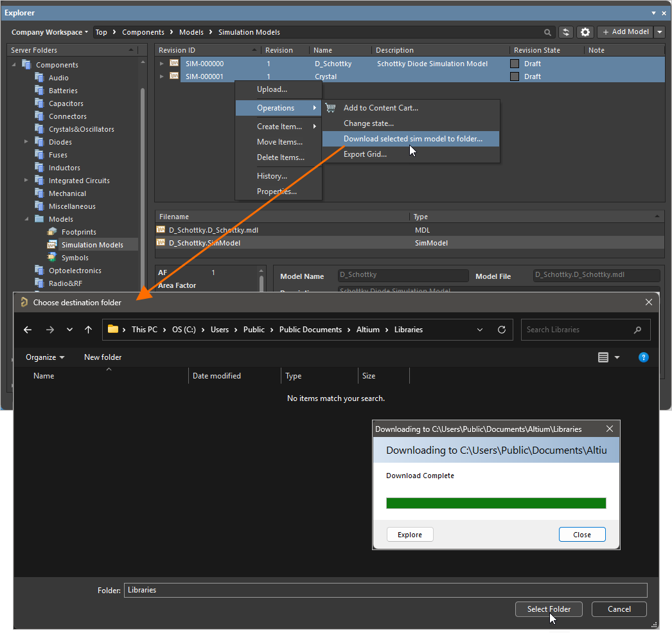Go up one folder with up arrow

pos(88,330)
